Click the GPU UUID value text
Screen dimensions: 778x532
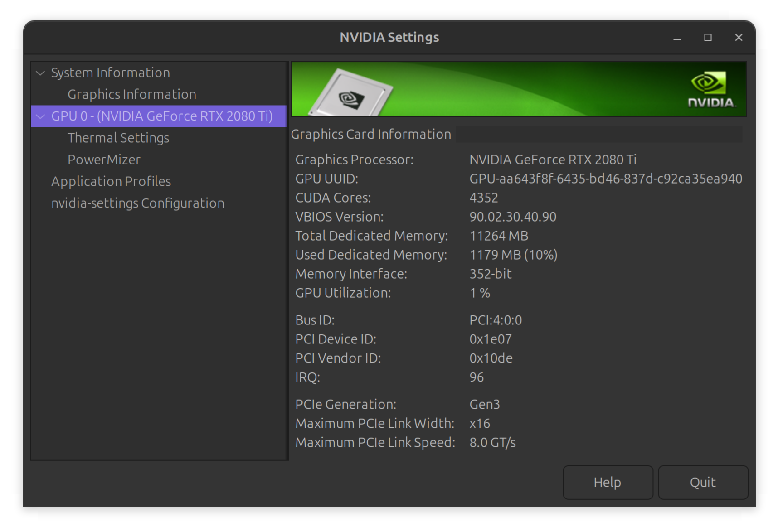[605, 179]
